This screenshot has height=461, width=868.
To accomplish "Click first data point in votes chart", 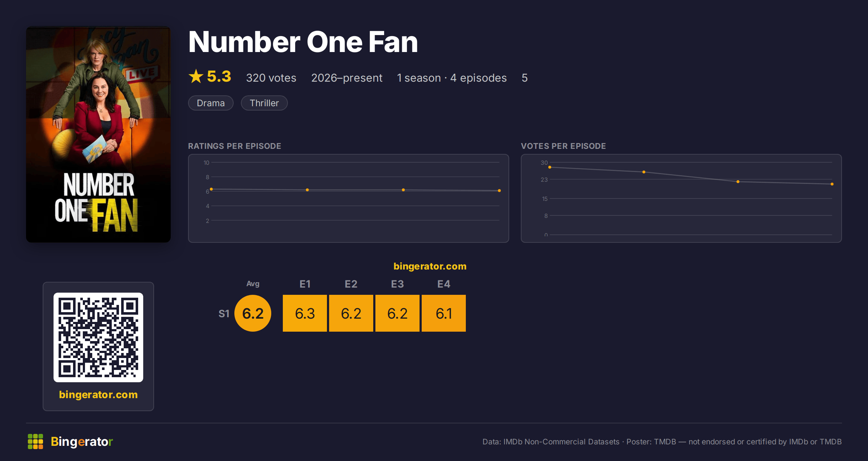I will point(550,167).
